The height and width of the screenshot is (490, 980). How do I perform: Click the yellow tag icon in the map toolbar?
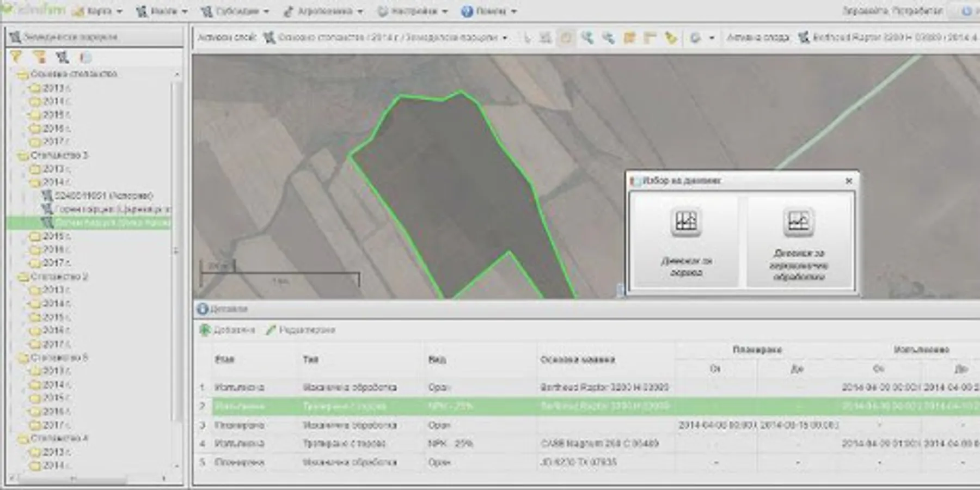(x=671, y=38)
